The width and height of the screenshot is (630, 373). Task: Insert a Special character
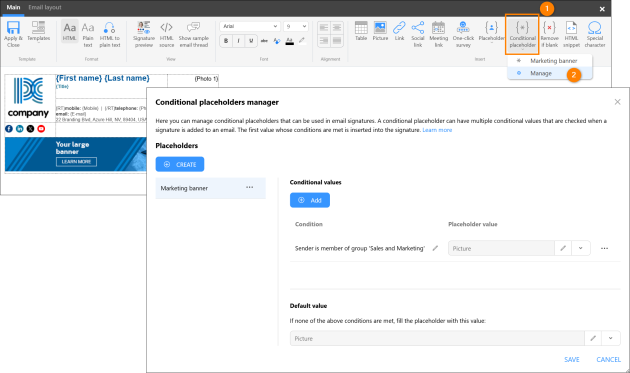[x=595, y=34]
